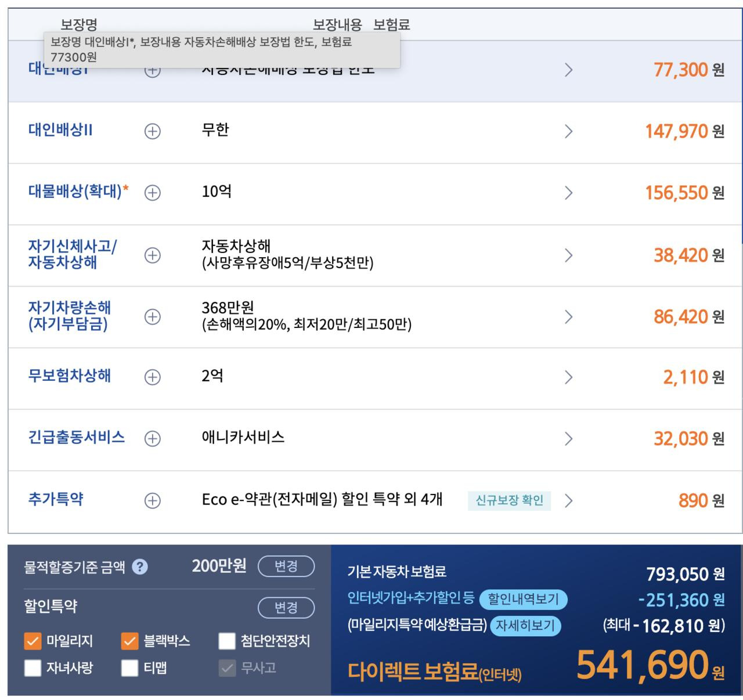Open the chevron arrow for 77,300원 row
Viewport: 743px width, 700px height.
coord(569,70)
